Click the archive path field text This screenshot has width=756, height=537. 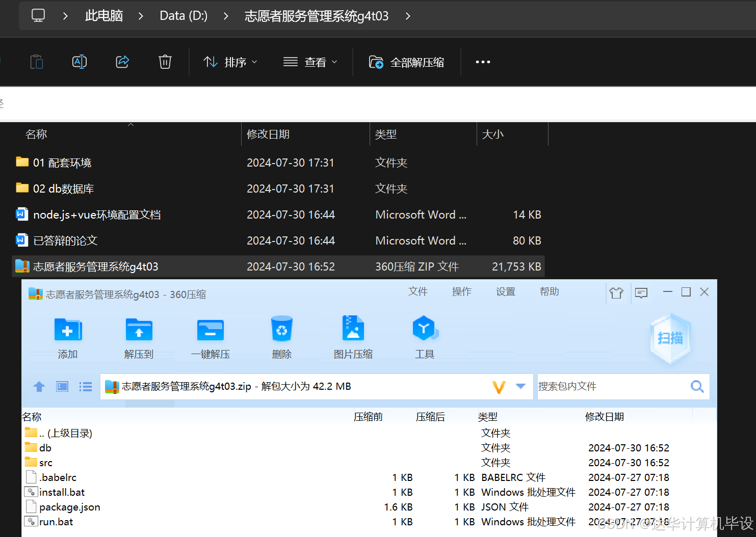237,386
